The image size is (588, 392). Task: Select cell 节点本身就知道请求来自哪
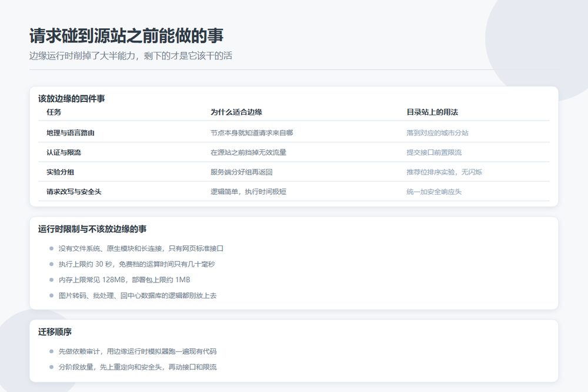252,133
